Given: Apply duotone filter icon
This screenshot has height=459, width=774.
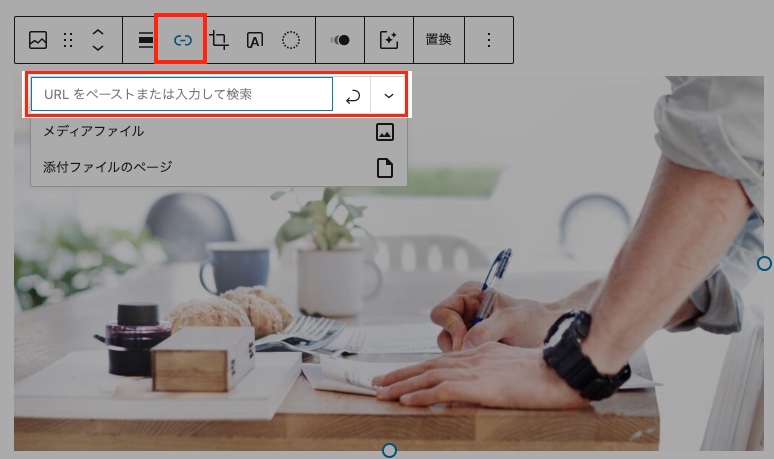Looking at the screenshot, I should 340,40.
